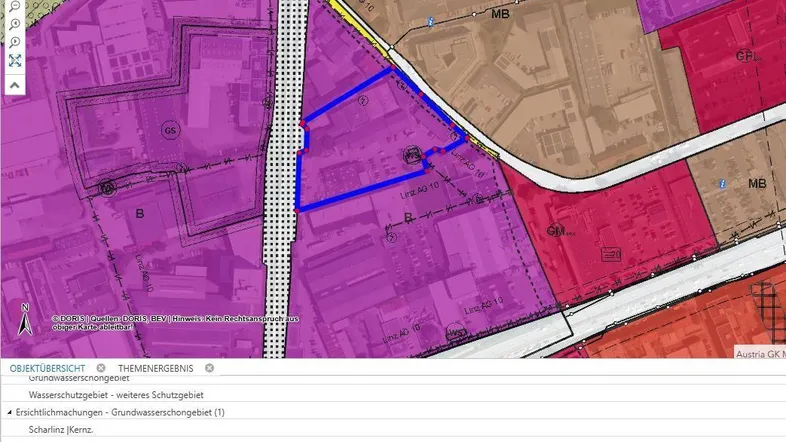Go to previous map extent

coord(15,24)
